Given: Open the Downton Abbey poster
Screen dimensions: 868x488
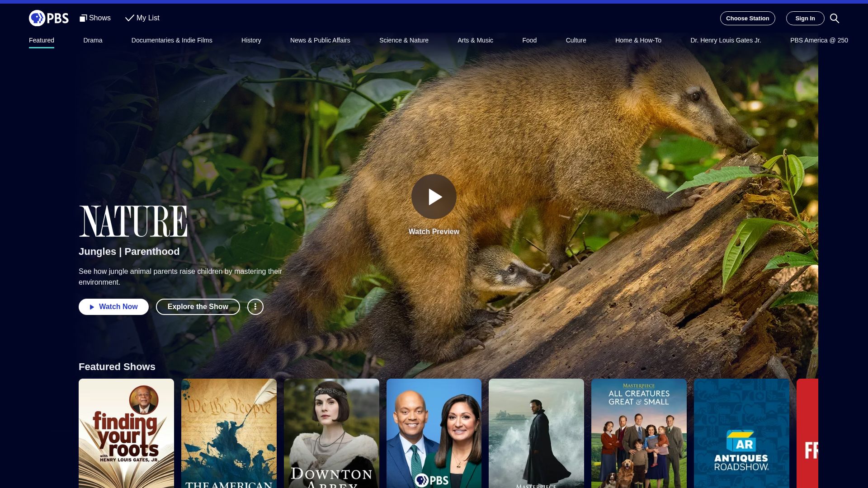Looking at the screenshot, I should coord(331,433).
